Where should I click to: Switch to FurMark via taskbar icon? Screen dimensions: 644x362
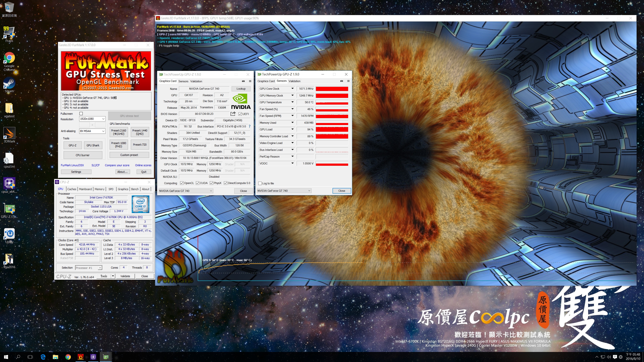pyautogui.click(x=80, y=357)
